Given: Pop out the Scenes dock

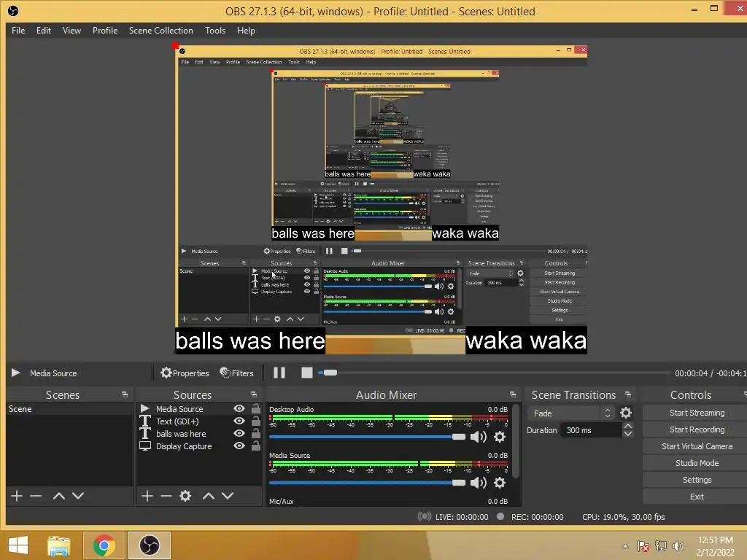Looking at the screenshot, I should click(x=125, y=394).
